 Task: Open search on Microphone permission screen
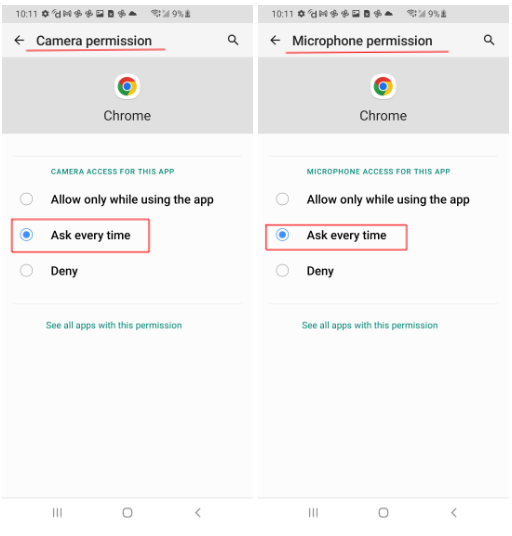pyautogui.click(x=489, y=40)
